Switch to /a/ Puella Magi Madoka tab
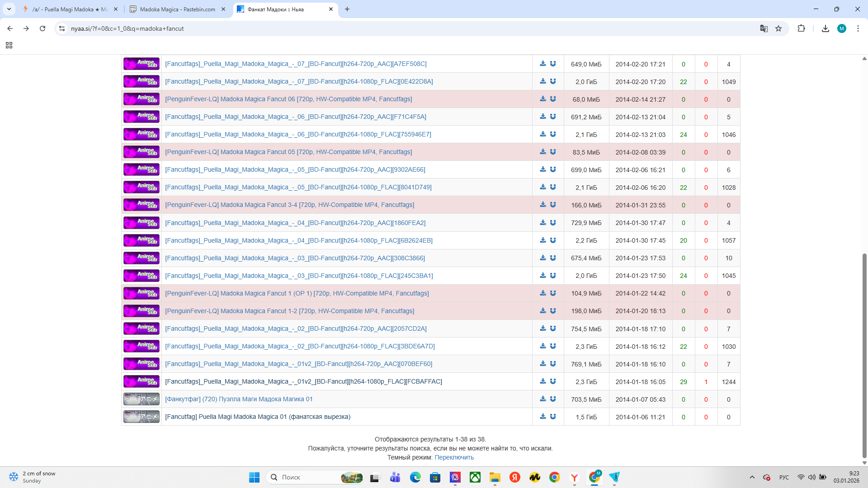The image size is (868, 488). pyautogui.click(x=70, y=9)
